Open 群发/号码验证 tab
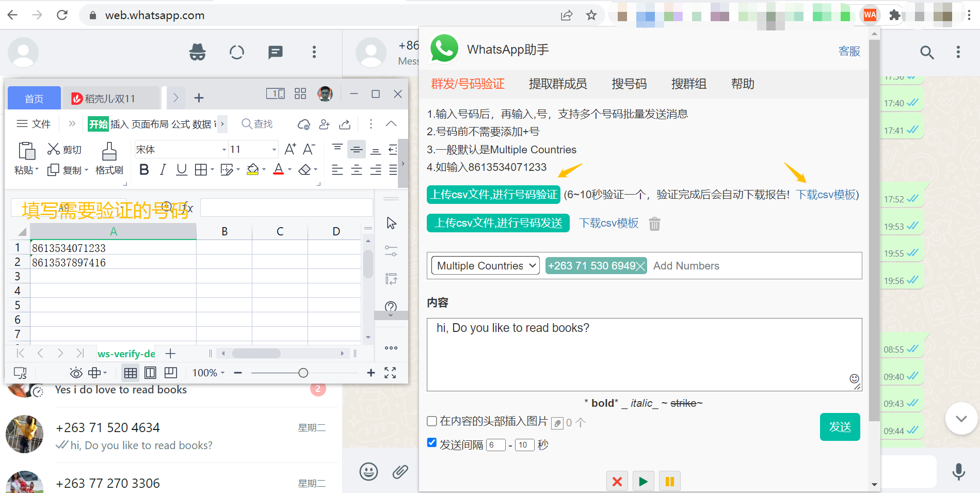The width and height of the screenshot is (980, 493). [x=468, y=84]
